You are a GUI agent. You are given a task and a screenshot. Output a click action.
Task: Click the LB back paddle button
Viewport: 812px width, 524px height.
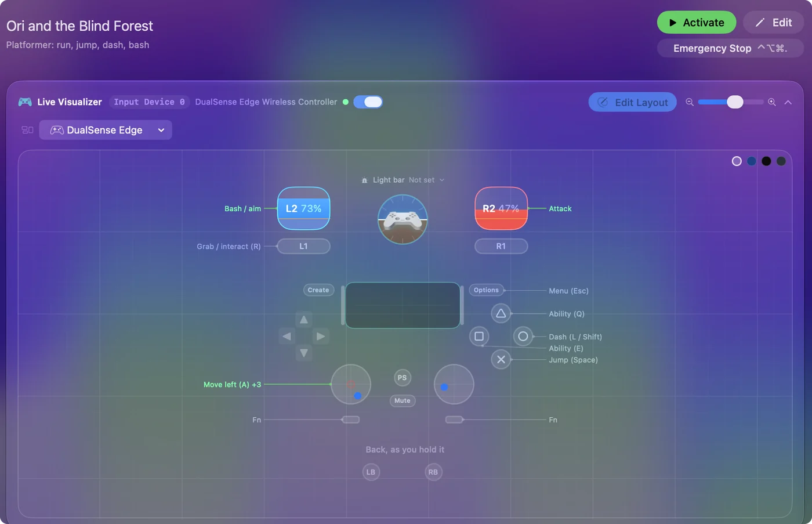pyautogui.click(x=371, y=472)
